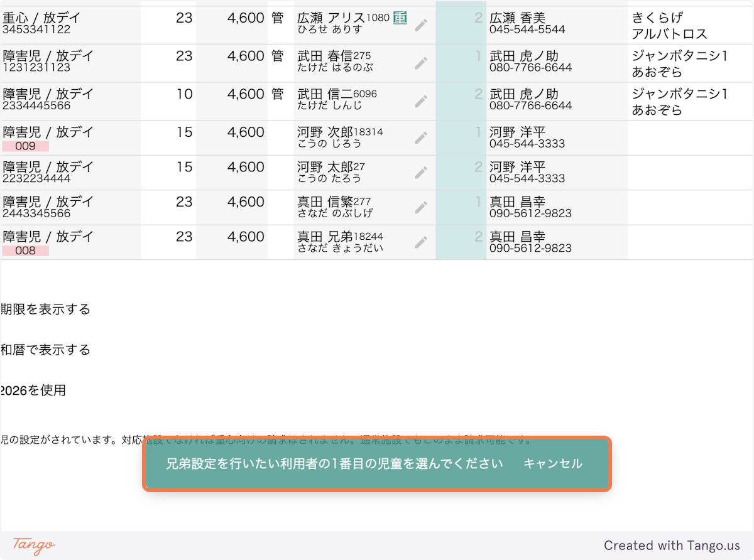Screen dimensions: 754x560
Task: Click guardian name 広瀬 香美
Action: [517, 18]
